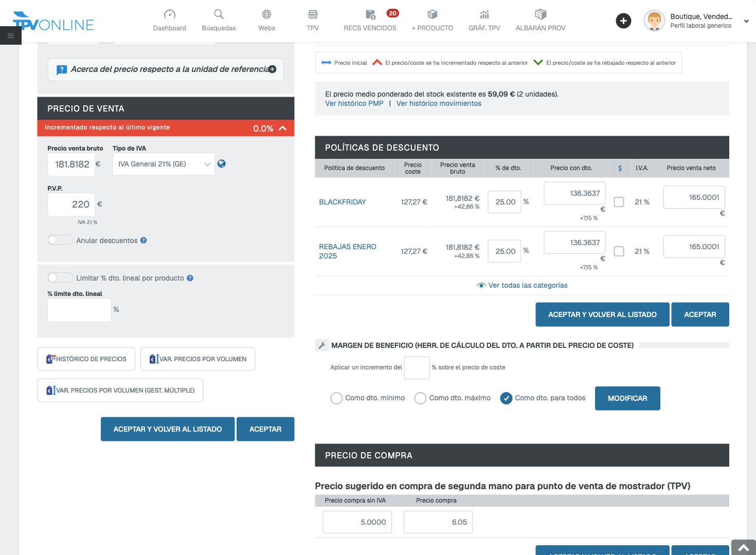Viewport: 756px width, 555px height.
Task: Open the hamburger side menu
Action: point(11,35)
